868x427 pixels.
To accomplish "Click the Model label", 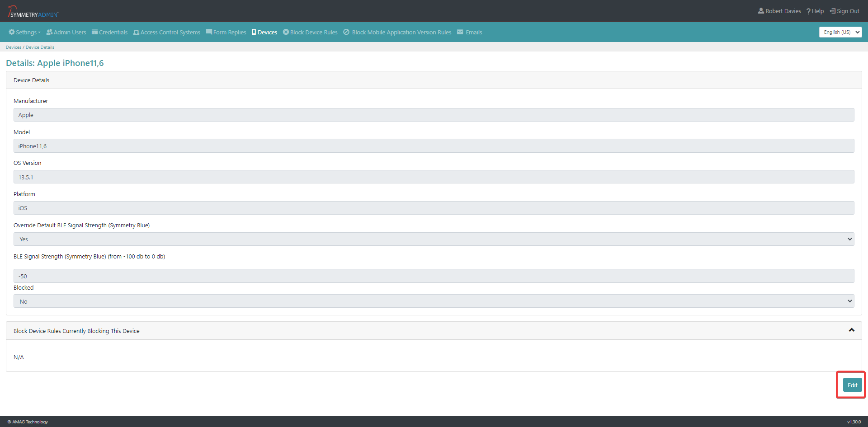I will [x=22, y=132].
